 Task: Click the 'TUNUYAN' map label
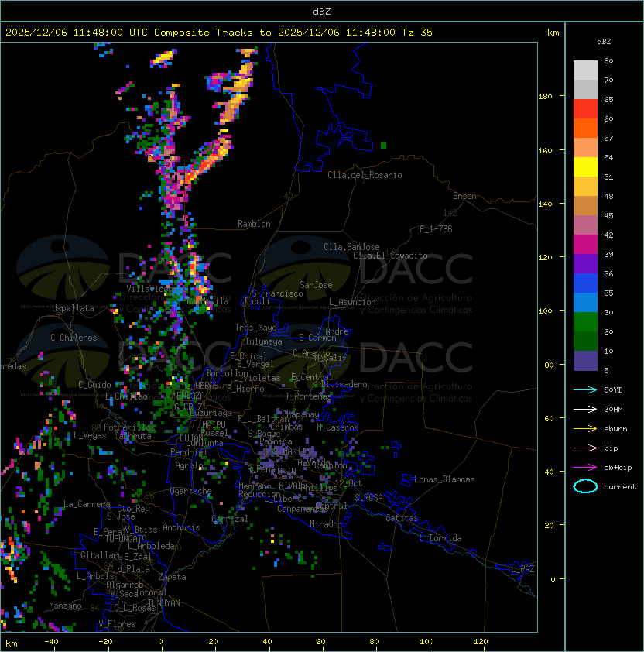tap(164, 603)
